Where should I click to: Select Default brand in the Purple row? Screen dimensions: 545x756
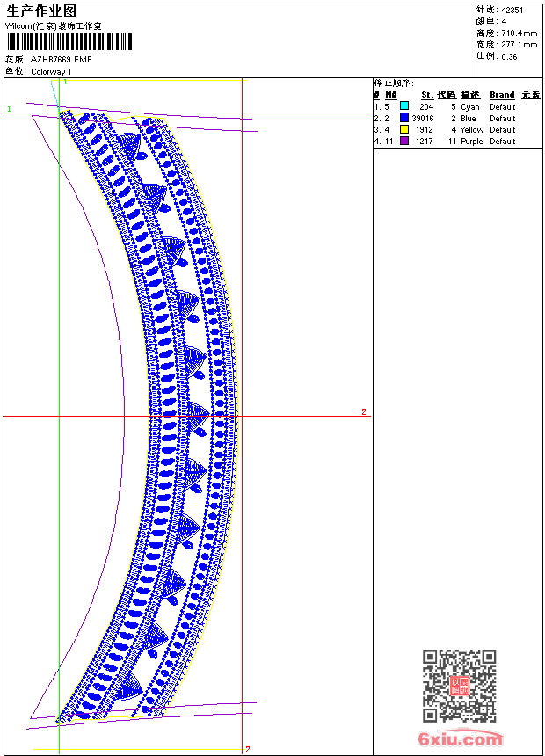click(503, 142)
